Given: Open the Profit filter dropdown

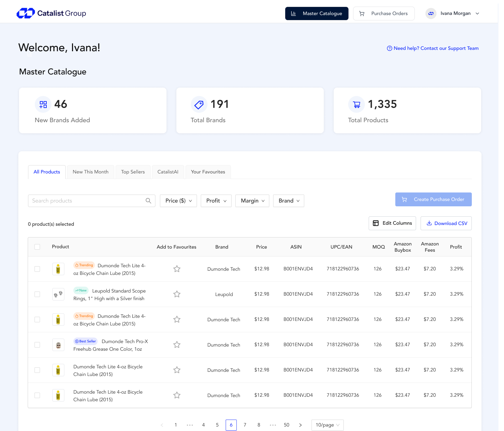Looking at the screenshot, I should [216, 201].
